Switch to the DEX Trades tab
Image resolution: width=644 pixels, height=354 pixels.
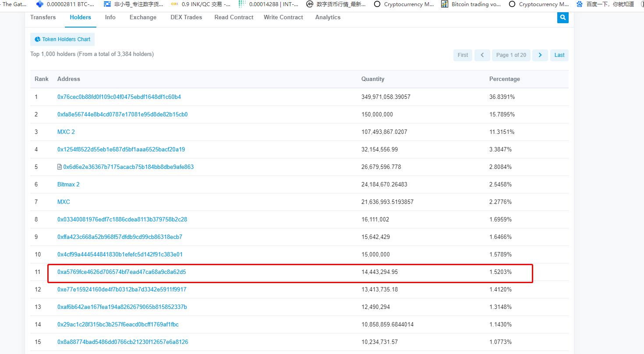pyautogui.click(x=186, y=18)
